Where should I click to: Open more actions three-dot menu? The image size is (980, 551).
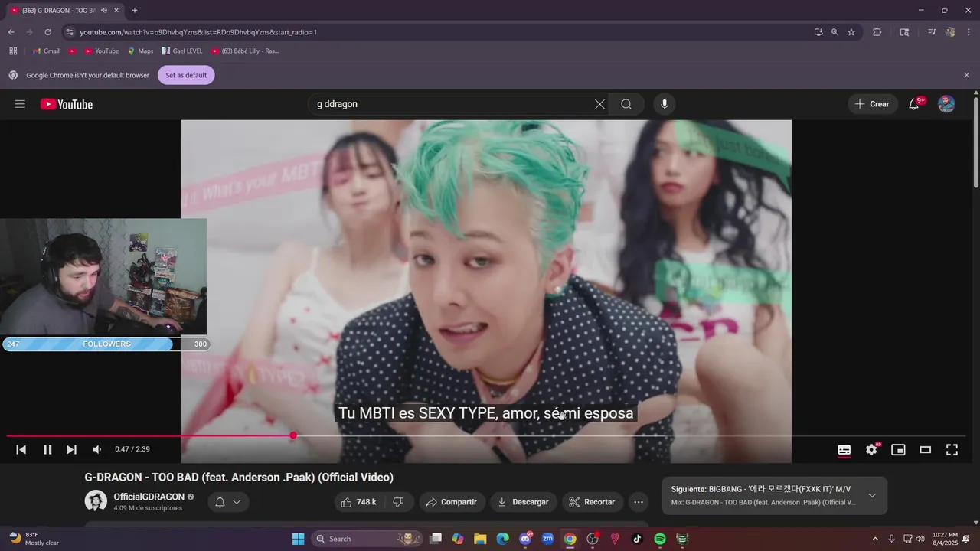(639, 502)
